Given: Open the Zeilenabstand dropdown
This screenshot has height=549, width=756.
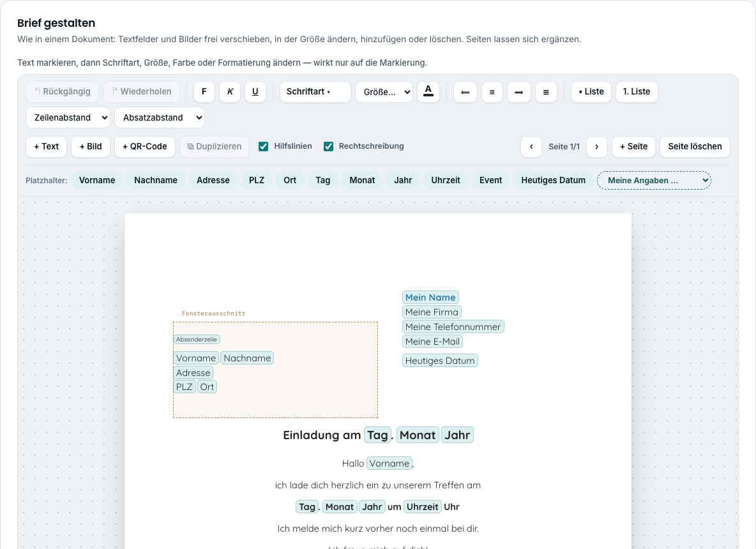Looking at the screenshot, I should pos(68,117).
